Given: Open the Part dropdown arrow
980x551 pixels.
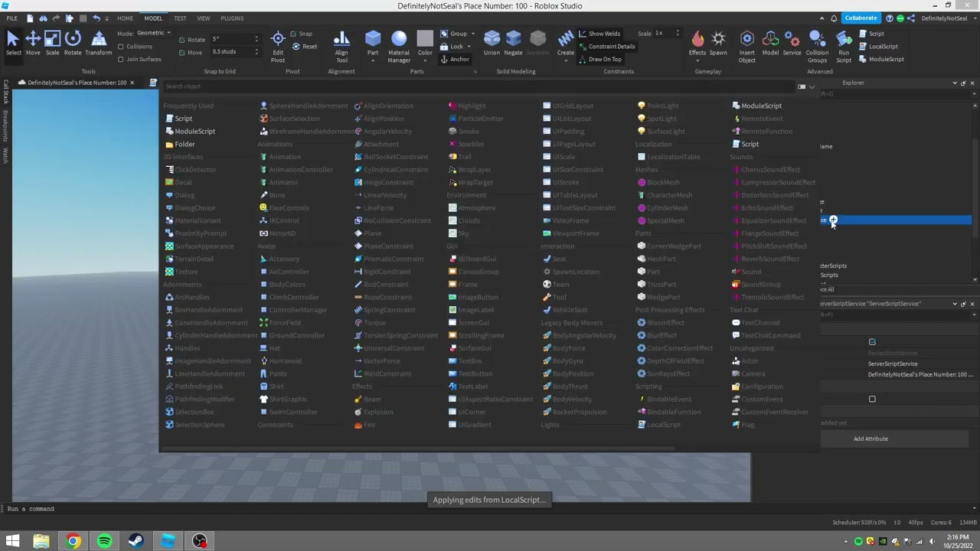Looking at the screenshot, I should pos(373,60).
